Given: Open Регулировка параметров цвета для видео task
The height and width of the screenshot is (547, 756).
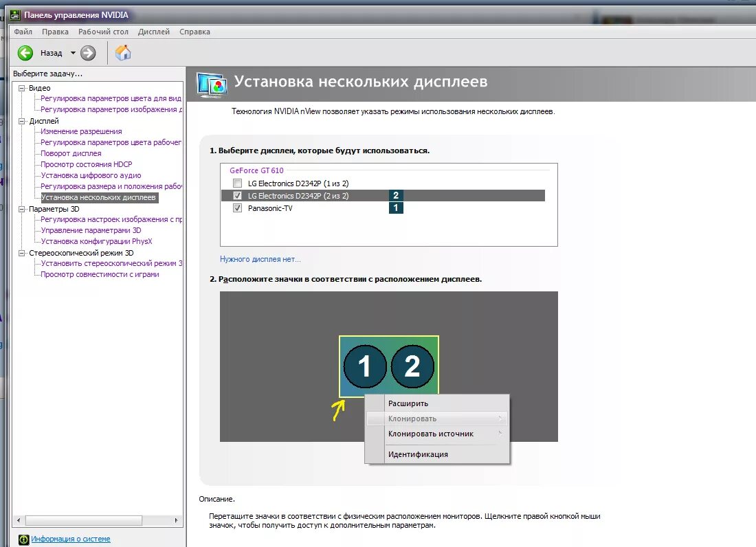Looking at the screenshot, I should click(x=111, y=98).
